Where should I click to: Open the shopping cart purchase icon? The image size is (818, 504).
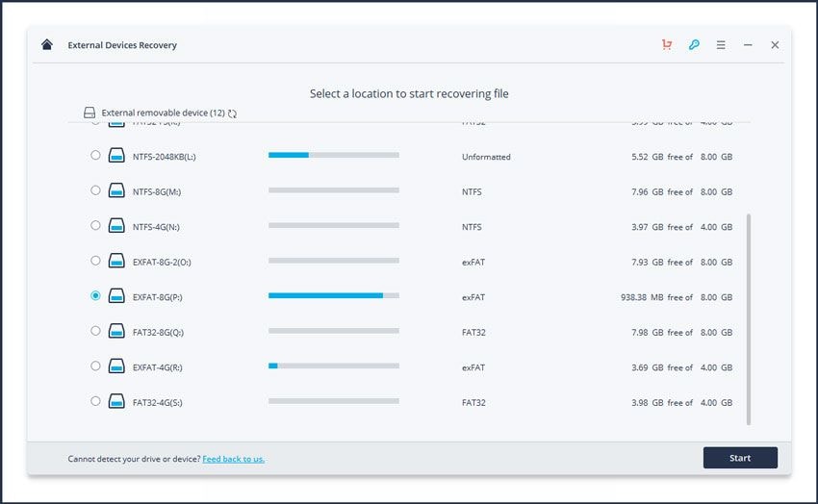click(x=667, y=44)
